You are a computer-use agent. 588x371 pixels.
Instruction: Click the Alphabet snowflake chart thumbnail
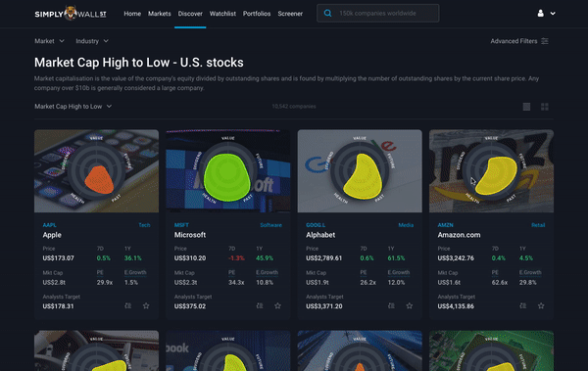point(360,171)
